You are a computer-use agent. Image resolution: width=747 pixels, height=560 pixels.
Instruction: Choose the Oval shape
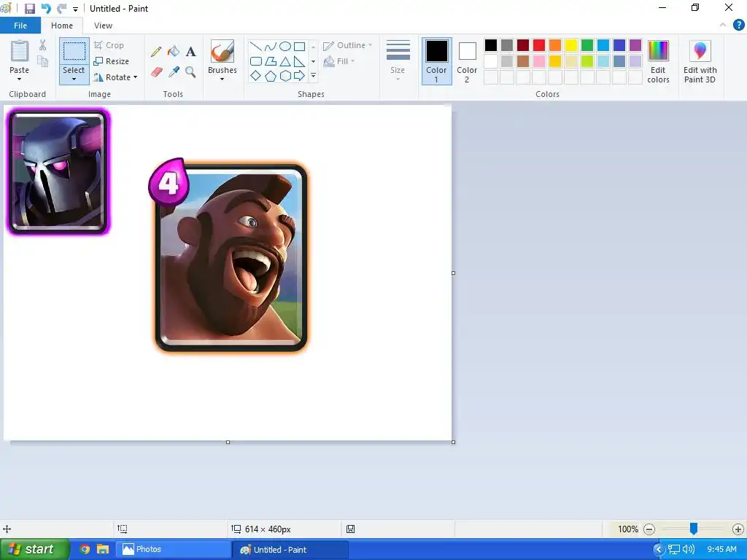coord(285,46)
